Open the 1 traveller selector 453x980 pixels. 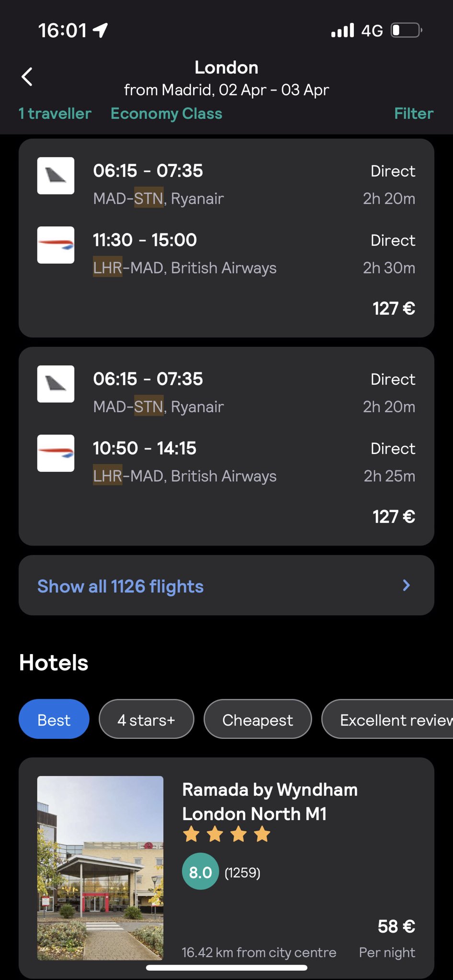tap(55, 114)
